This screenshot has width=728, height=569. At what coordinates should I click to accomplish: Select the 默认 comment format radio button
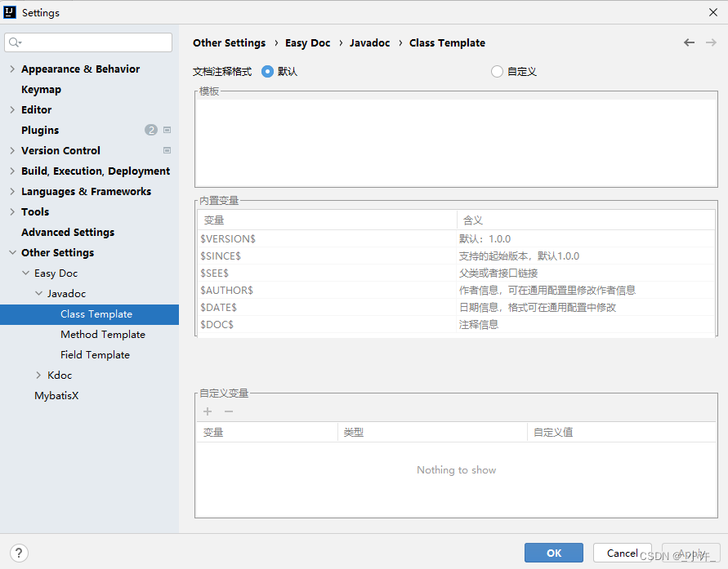[269, 71]
